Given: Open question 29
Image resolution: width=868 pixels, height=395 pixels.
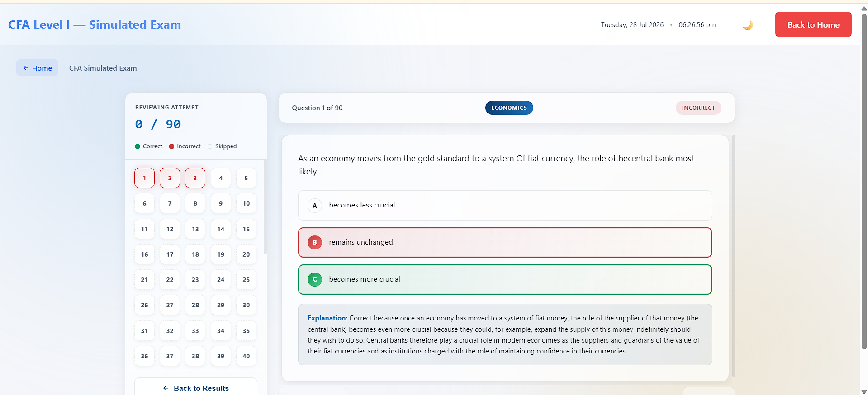Looking at the screenshot, I should point(221,305).
